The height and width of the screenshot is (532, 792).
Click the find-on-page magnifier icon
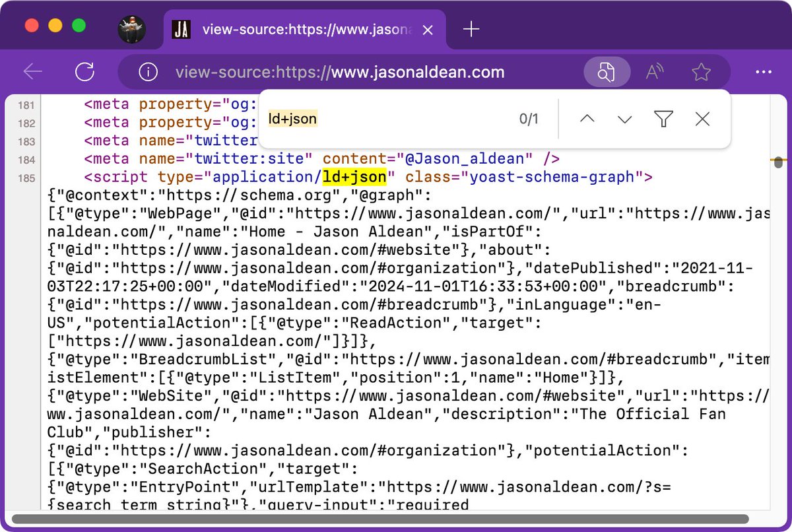606,72
